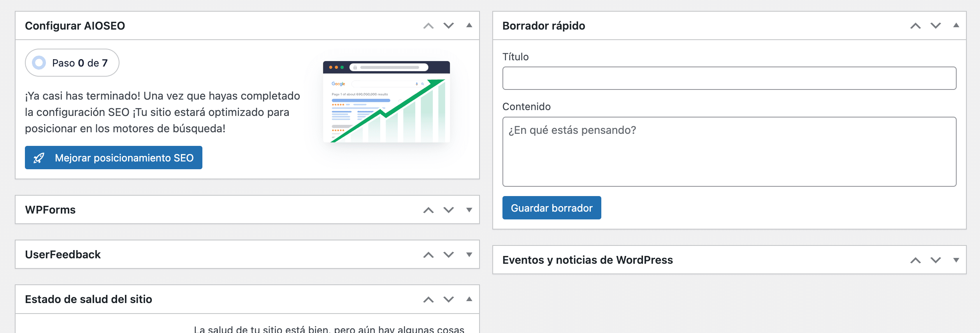Move the WPForms widget up

tap(428, 210)
